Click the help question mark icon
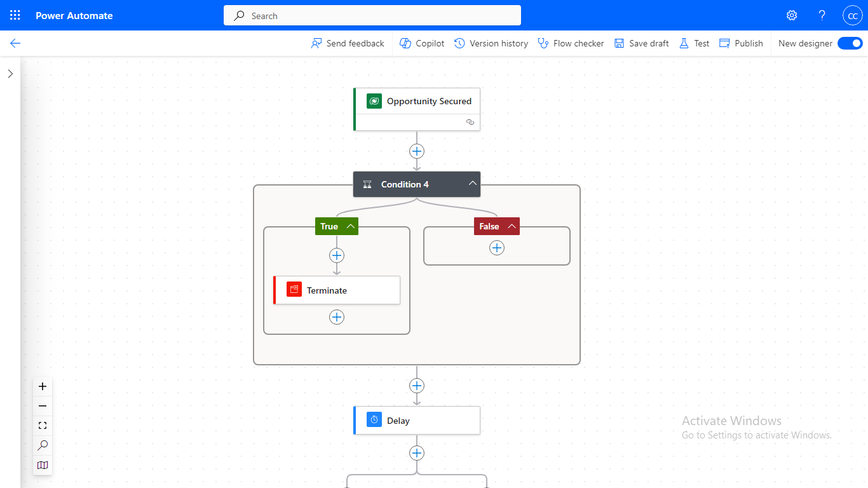This screenshot has width=868, height=488. coord(822,15)
